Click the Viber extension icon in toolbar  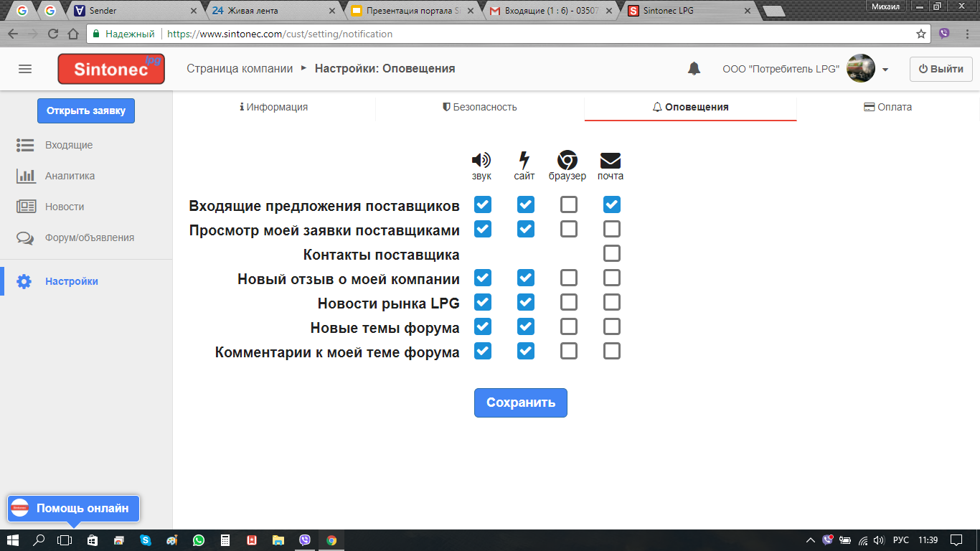coord(944,34)
